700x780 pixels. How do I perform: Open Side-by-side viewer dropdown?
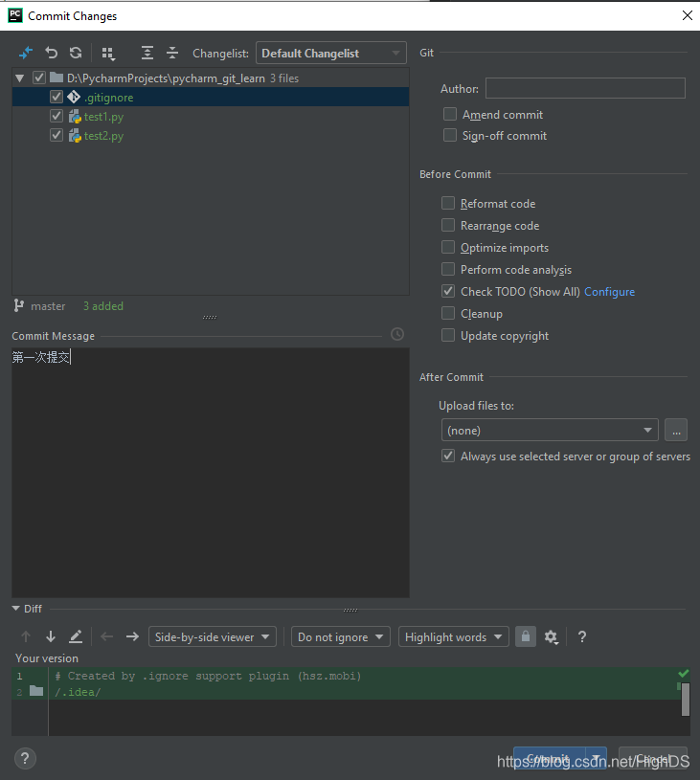click(212, 636)
